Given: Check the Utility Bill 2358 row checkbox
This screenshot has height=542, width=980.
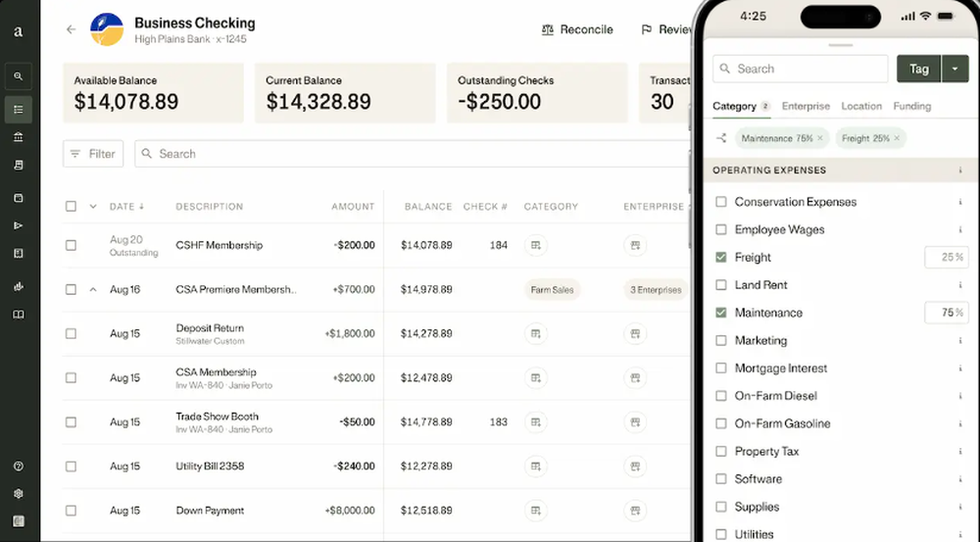Looking at the screenshot, I should tap(71, 467).
